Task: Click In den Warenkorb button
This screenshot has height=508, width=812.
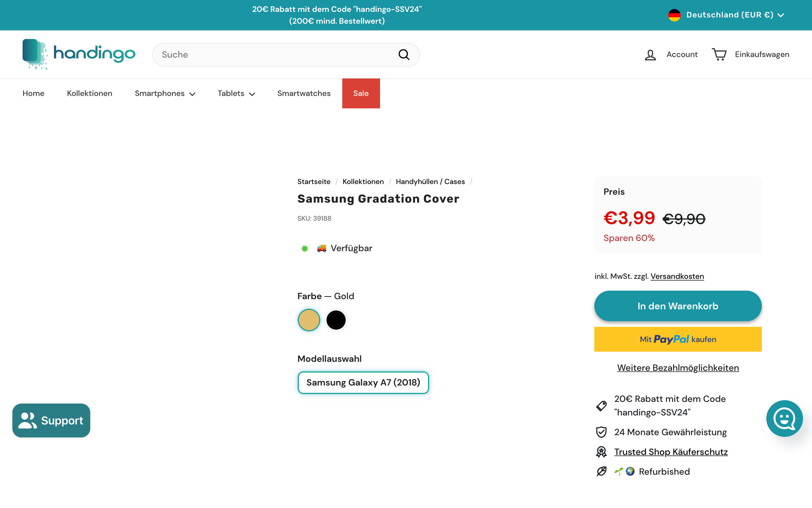Action: click(x=678, y=306)
